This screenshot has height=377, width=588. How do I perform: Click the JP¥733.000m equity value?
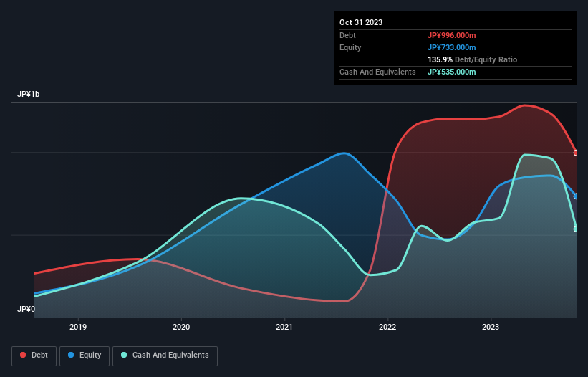pyautogui.click(x=451, y=47)
